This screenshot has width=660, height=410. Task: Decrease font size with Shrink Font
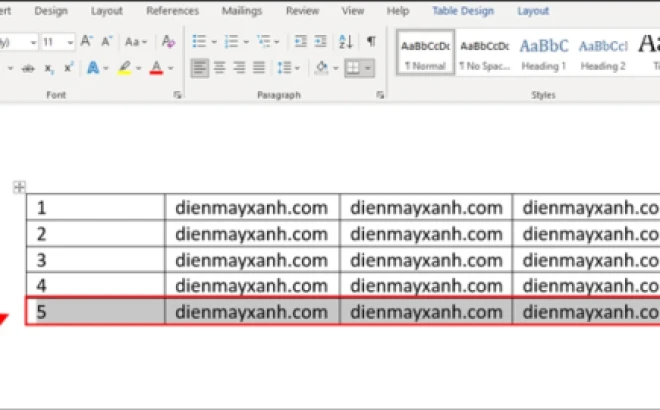pos(106,42)
